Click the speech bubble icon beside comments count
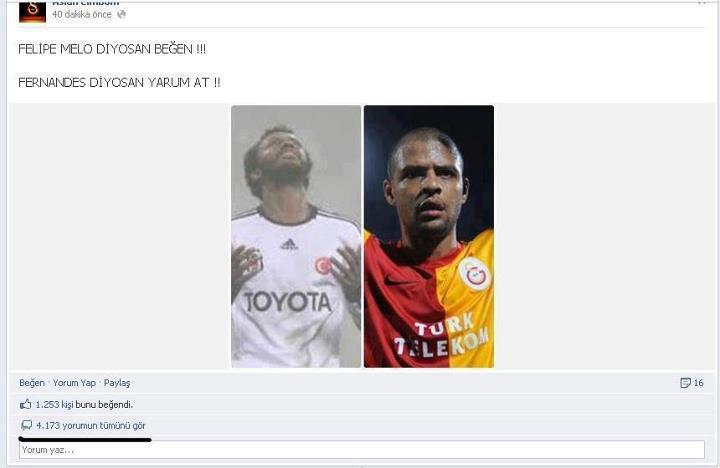 [x=27, y=425]
